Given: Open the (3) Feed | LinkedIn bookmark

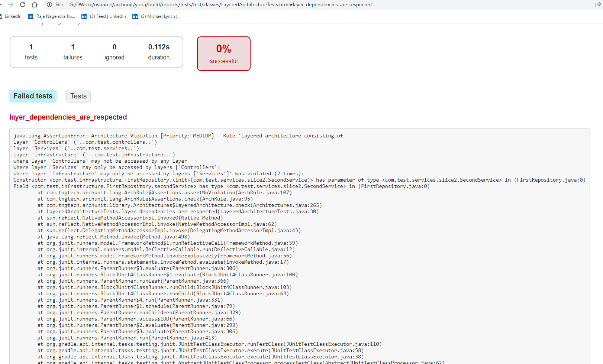Looking at the screenshot, I should (x=104, y=16).
